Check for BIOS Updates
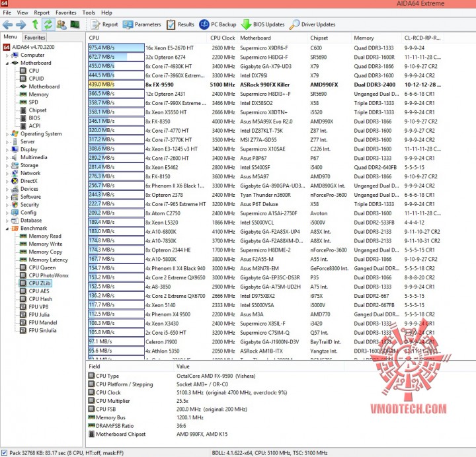 (x=263, y=24)
